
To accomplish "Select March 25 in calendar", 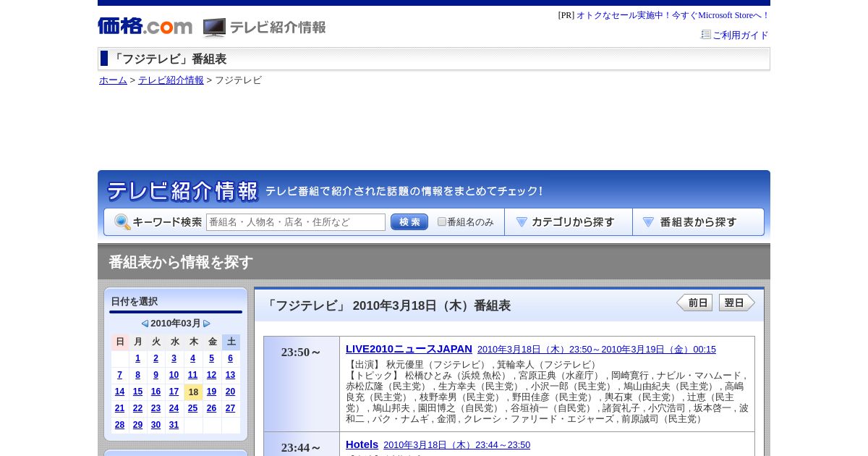I will pyautogui.click(x=192, y=408).
